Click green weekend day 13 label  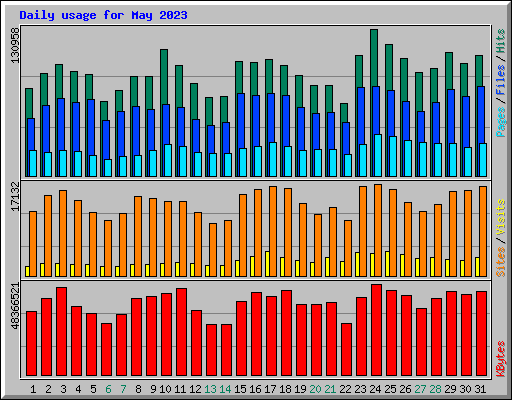pyautogui.click(x=210, y=389)
